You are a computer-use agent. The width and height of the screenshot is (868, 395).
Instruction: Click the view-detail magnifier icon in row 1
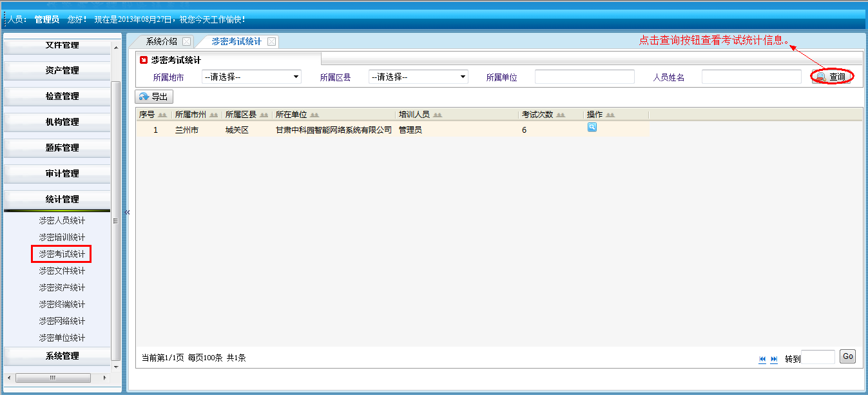click(x=592, y=128)
